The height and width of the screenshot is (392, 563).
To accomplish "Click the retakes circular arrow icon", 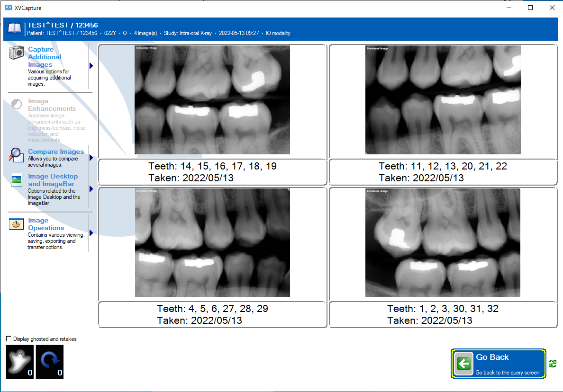I will (x=50, y=362).
